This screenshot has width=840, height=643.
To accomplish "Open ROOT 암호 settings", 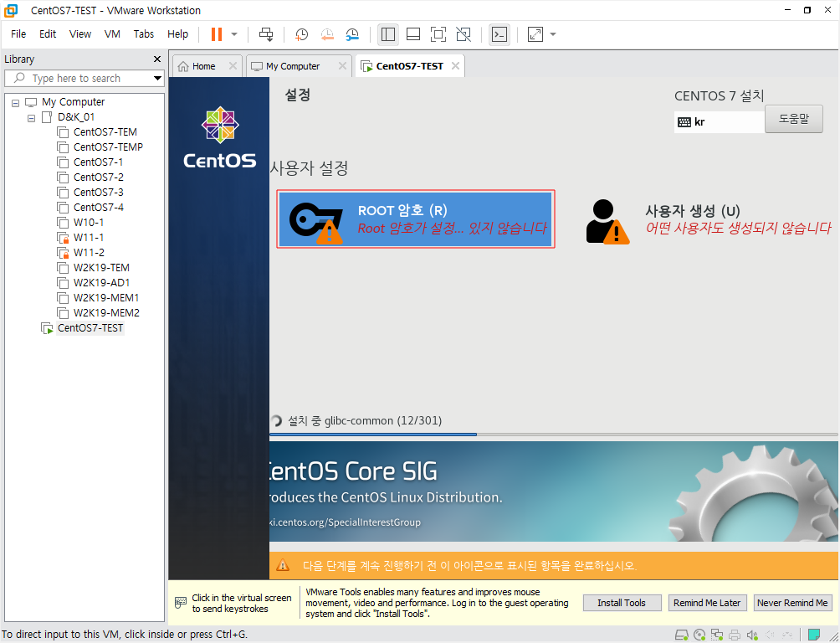I will (x=416, y=219).
